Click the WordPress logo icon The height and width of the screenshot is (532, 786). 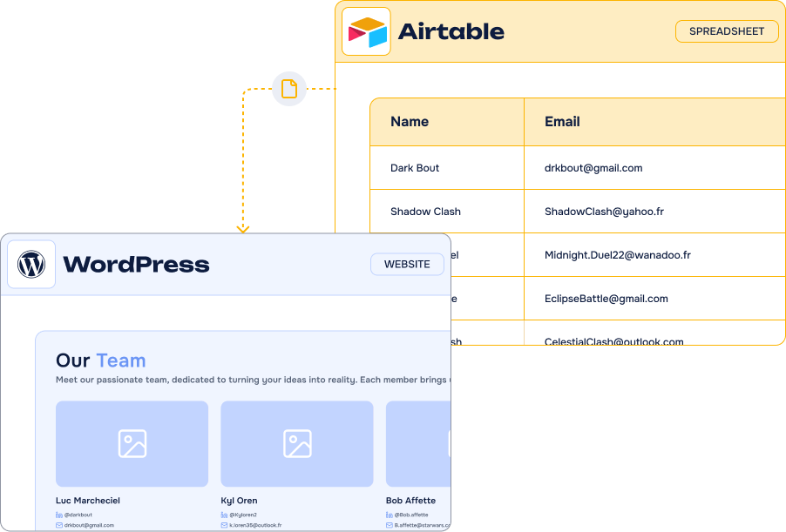31,265
